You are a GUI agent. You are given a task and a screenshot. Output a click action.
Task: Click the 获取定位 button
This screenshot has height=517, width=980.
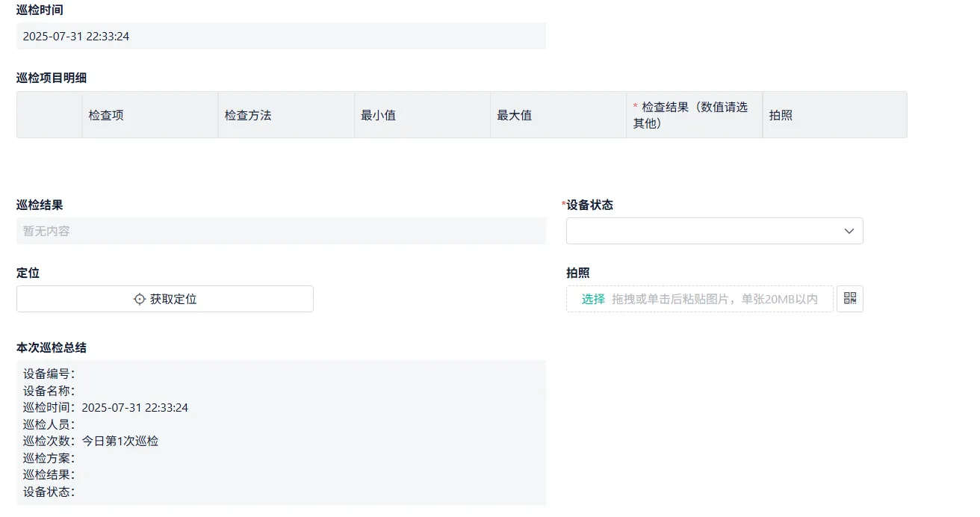[164, 298]
